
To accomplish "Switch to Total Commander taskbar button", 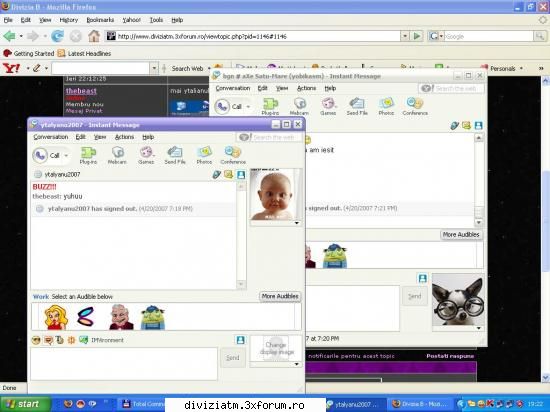I will [142, 404].
